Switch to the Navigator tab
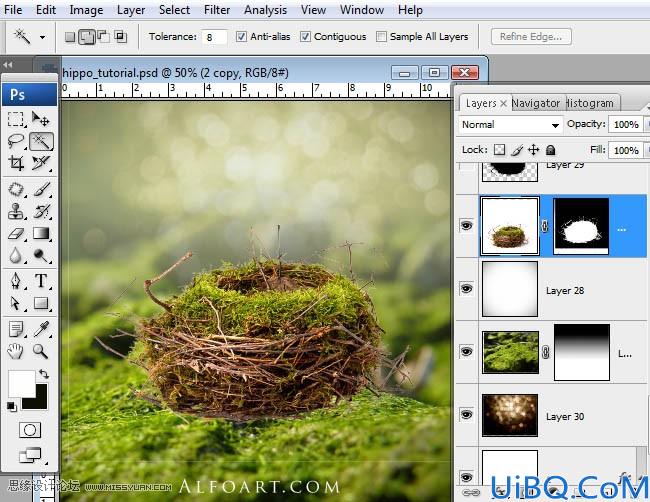650x502 pixels. [x=536, y=103]
